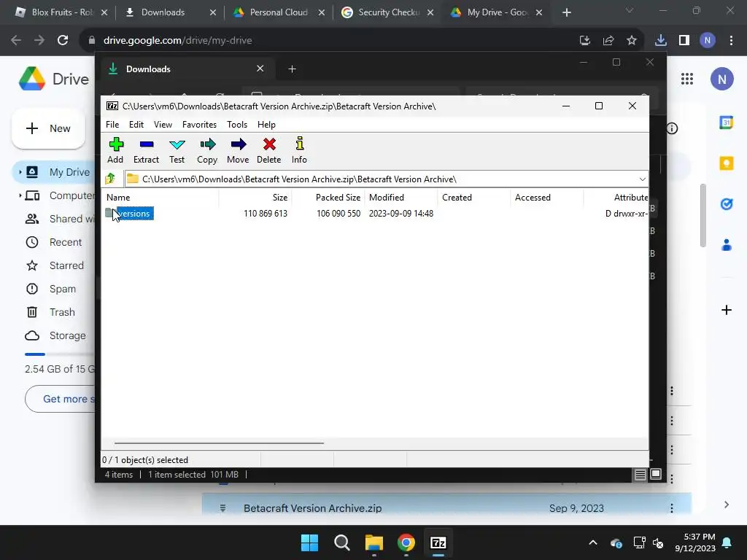This screenshot has width=747, height=560.
Task: Open taskbar Search
Action: click(x=342, y=542)
